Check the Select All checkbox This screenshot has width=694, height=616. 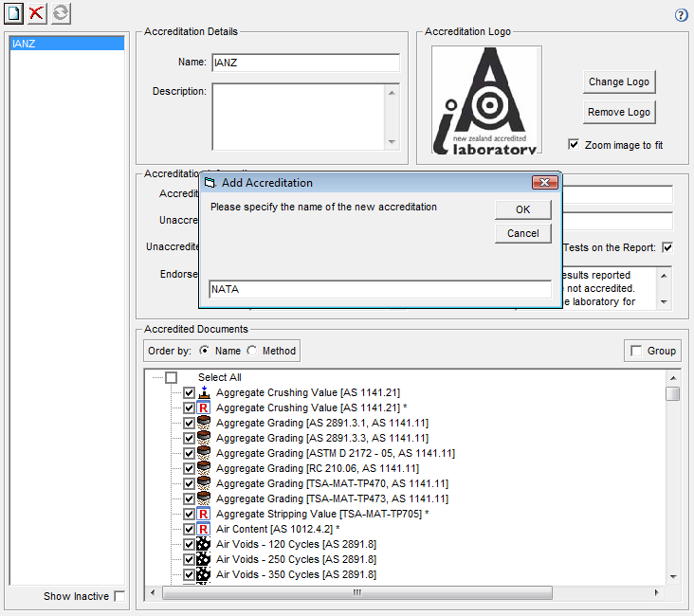click(171, 377)
